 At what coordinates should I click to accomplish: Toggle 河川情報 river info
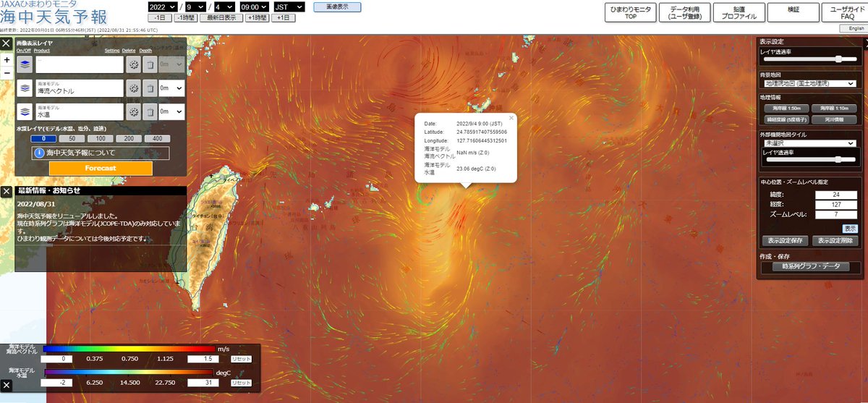pos(835,119)
